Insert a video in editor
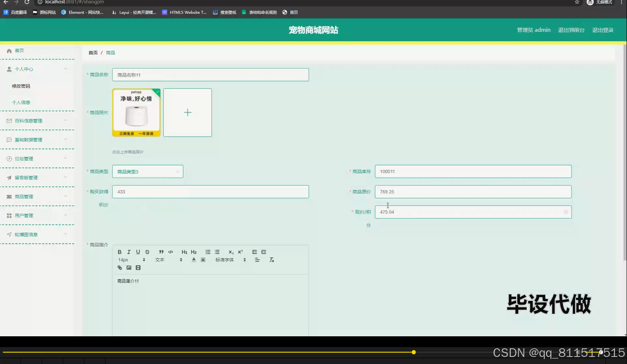 click(138, 268)
